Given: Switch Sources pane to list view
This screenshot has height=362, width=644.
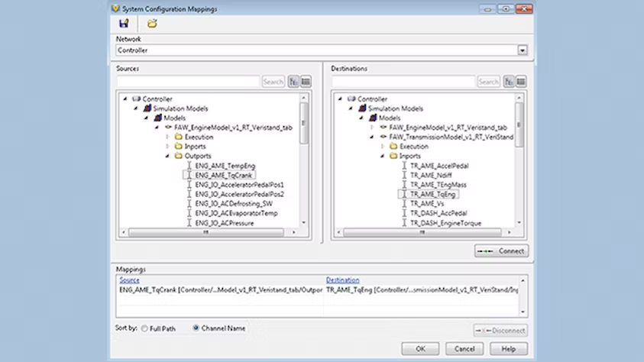Looking at the screenshot, I should 306,82.
